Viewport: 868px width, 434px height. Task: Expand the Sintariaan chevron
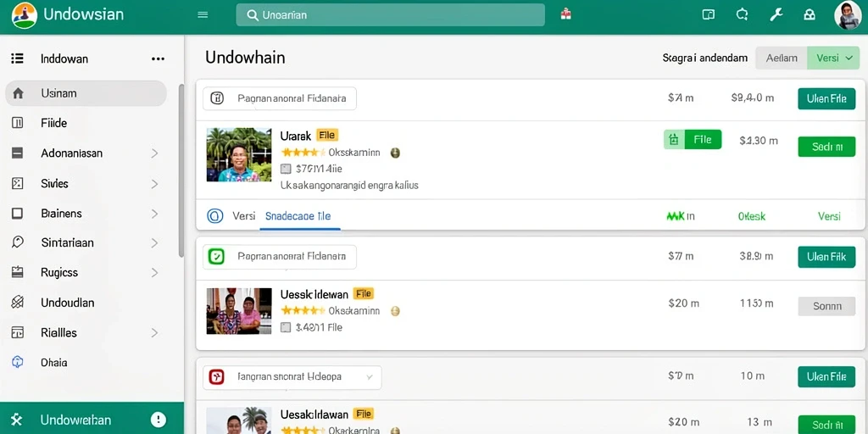[154, 242]
